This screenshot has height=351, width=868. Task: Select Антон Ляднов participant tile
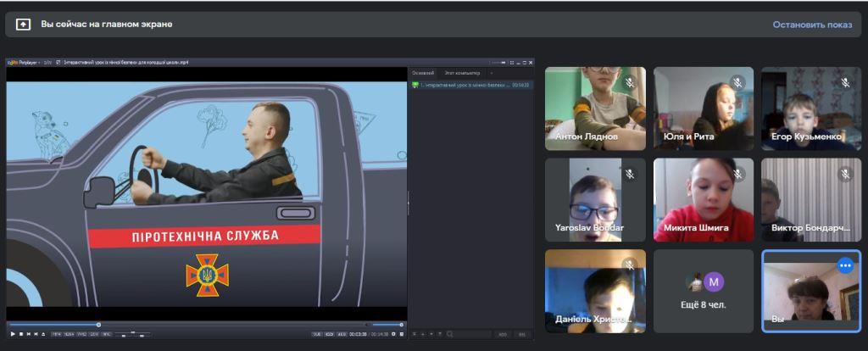(595, 109)
